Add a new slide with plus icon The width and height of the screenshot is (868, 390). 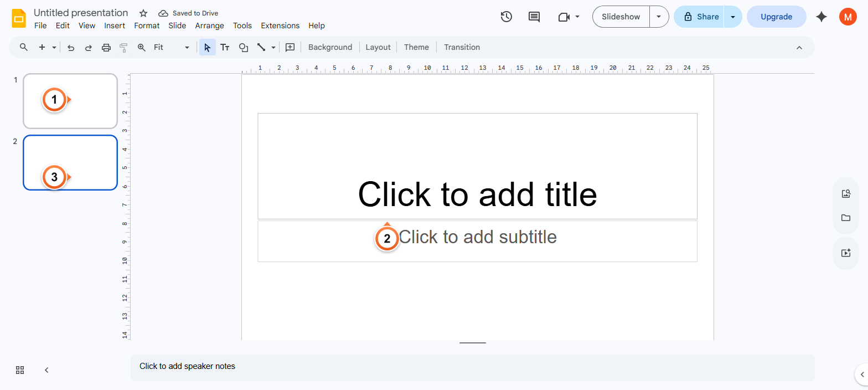[42, 47]
